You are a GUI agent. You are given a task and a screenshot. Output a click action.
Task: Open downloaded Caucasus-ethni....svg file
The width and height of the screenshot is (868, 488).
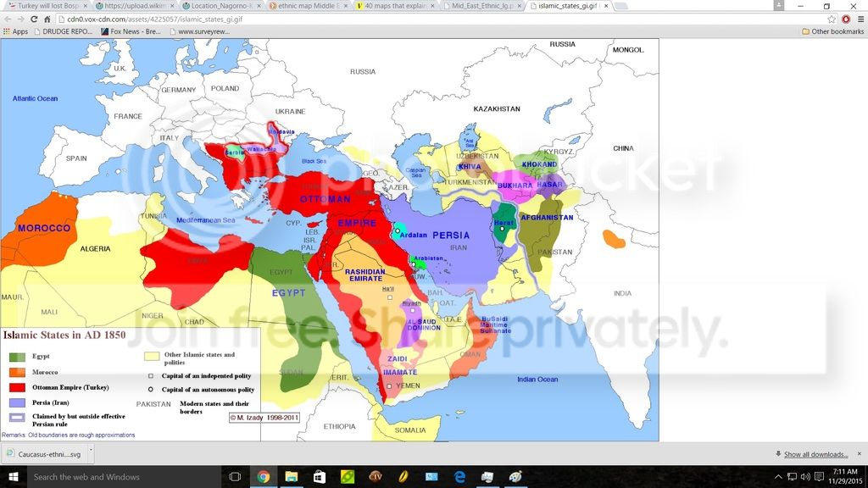(44, 454)
